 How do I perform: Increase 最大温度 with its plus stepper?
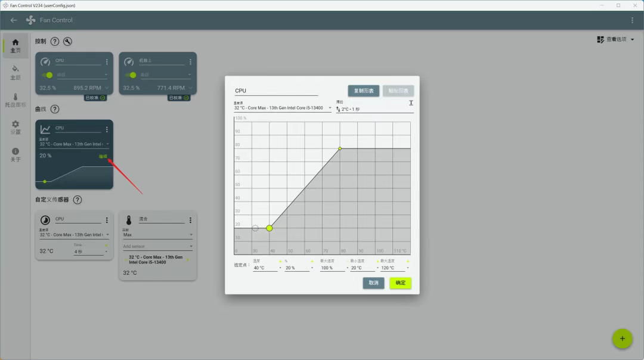(x=408, y=262)
